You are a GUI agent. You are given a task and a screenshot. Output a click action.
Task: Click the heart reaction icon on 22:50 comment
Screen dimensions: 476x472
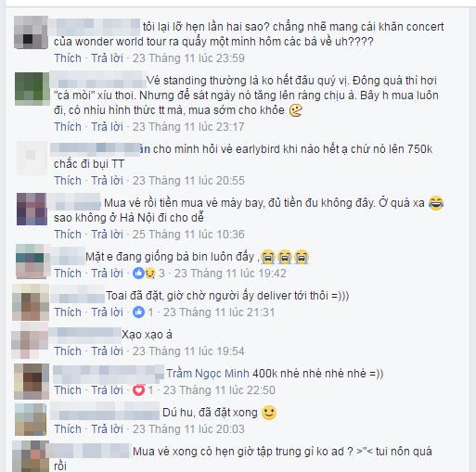coord(138,390)
